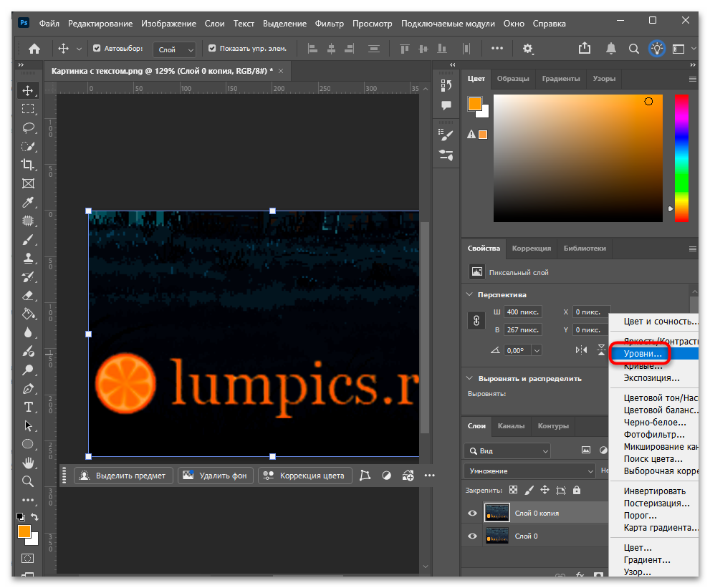
Task: Toggle the width-height link button
Action: tap(476, 321)
